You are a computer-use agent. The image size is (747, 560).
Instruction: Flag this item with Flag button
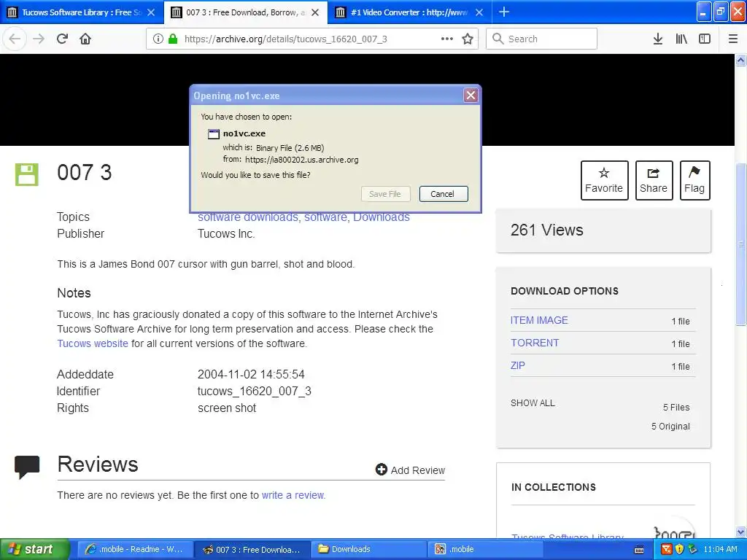694,180
